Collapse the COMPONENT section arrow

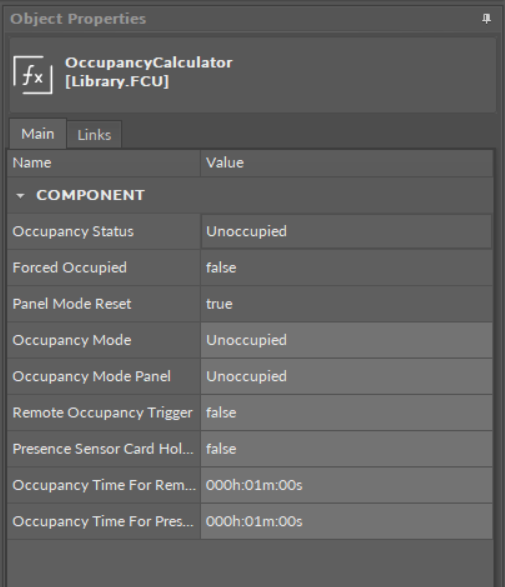point(20,195)
